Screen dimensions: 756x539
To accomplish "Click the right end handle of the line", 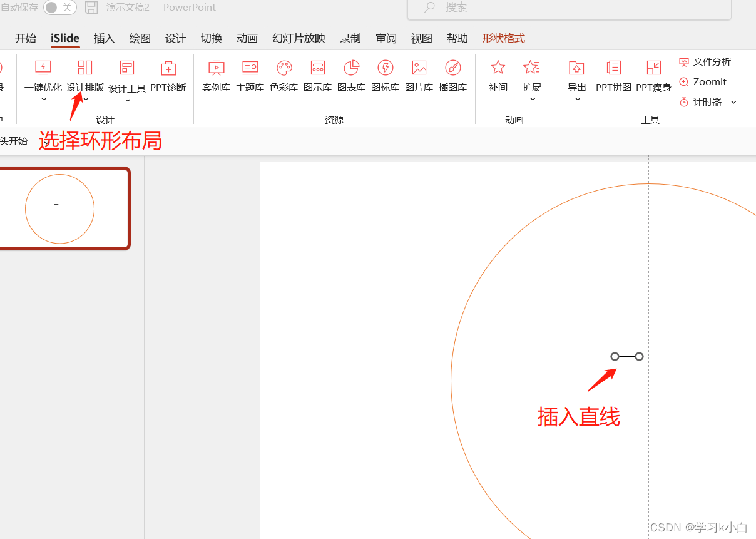I will pos(639,356).
